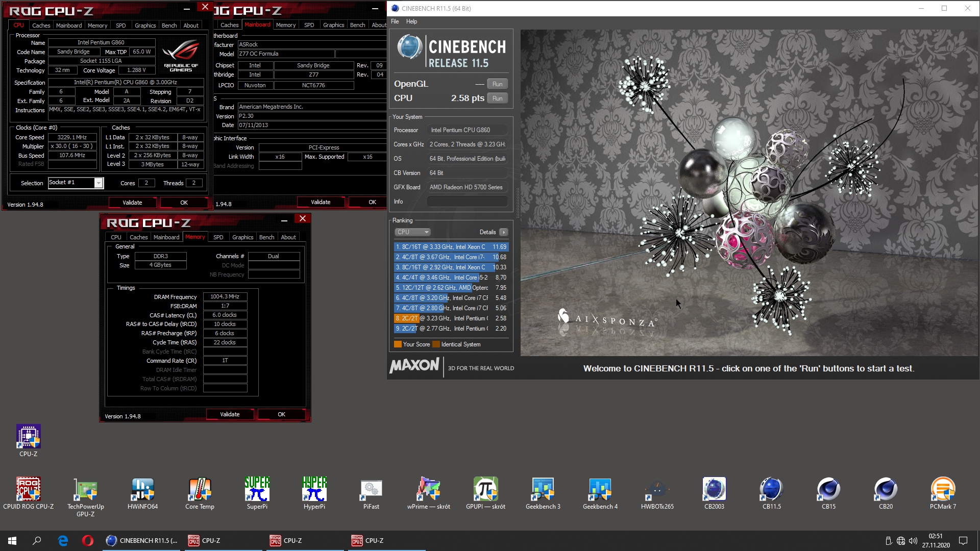Open the wPrime shortcut icon
Screen dimensions: 980x551
click(429, 493)
